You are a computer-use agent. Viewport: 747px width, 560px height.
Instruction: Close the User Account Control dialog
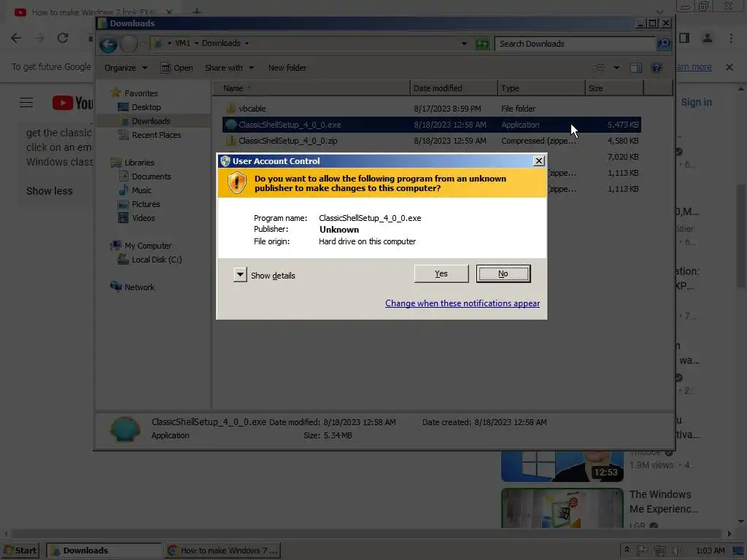pos(538,161)
